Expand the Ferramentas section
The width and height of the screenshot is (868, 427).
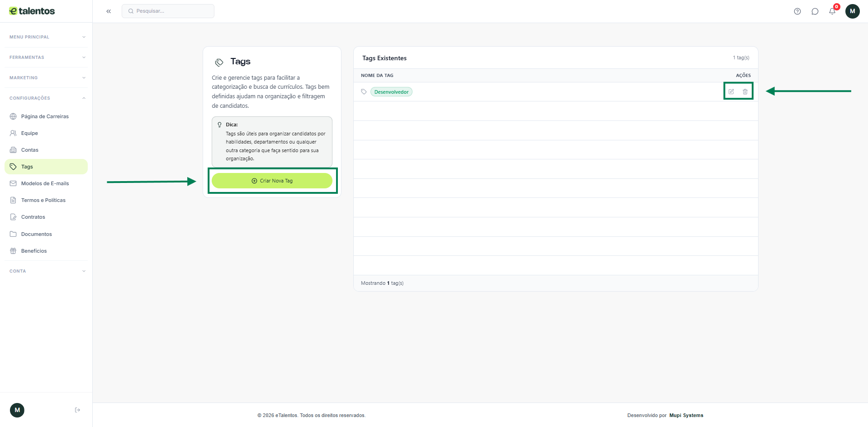point(46,58)
